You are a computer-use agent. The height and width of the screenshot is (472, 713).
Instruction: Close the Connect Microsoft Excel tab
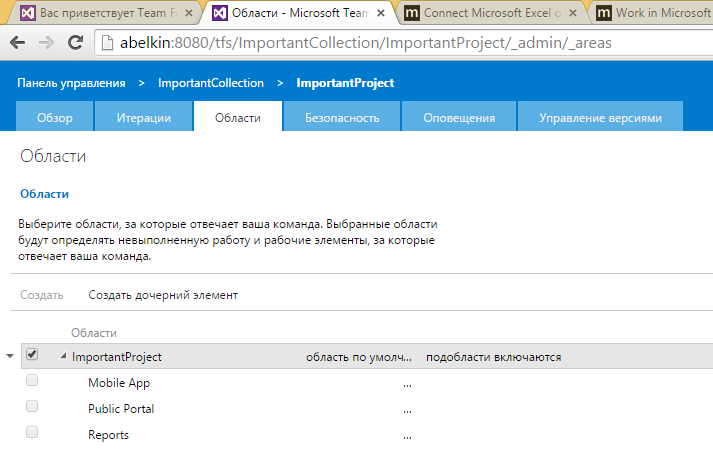pyautogui.click(x=573, y=13)
